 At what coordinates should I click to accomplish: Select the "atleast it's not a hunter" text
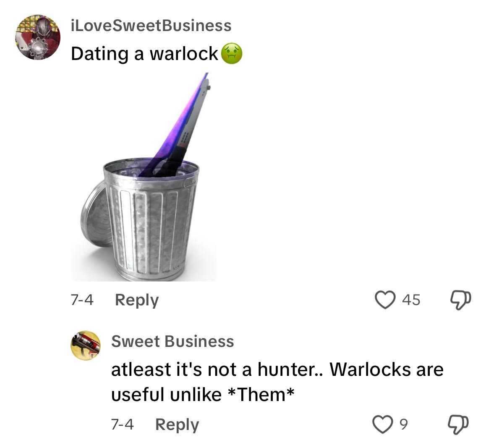[x=213, y=370]
